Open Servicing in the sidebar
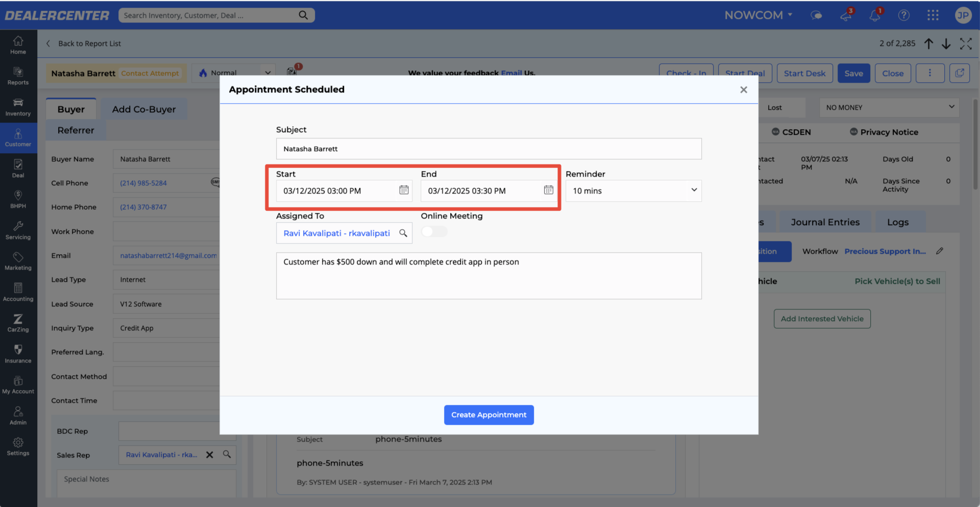This screenshot has width=980, height=507. (18, 230)
